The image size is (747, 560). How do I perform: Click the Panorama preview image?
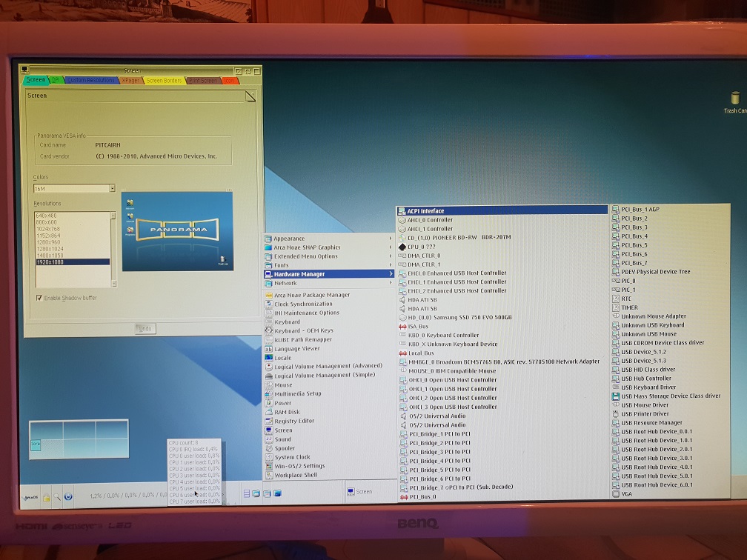pyautogui.click(x=177, y=231)
